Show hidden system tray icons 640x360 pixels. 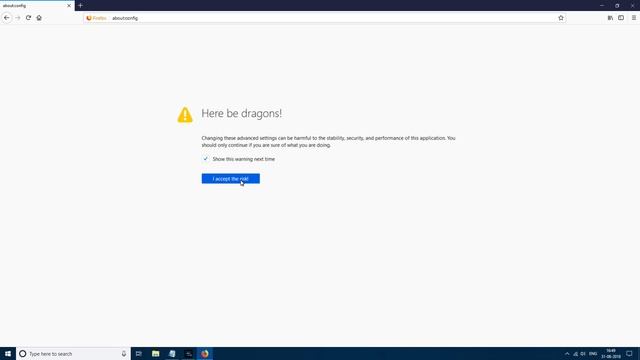click(567, 354)
